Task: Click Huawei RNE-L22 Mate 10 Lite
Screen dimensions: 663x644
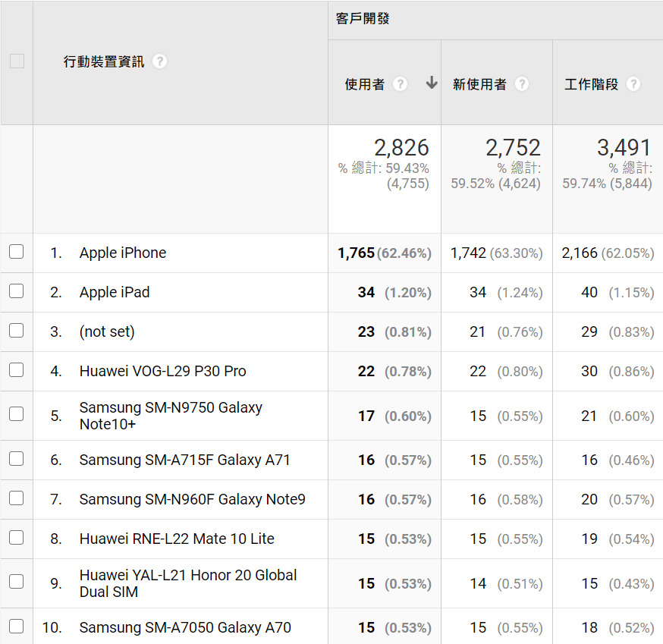Action: [177, 539]
